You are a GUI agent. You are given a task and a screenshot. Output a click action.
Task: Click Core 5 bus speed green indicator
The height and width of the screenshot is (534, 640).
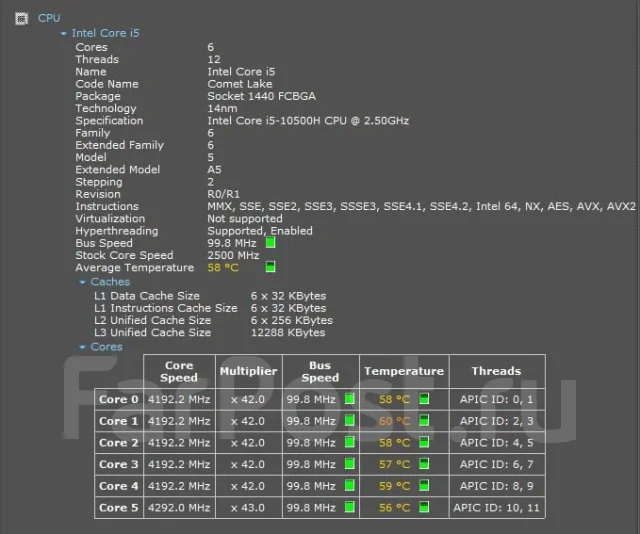click(x=350, y=507)
